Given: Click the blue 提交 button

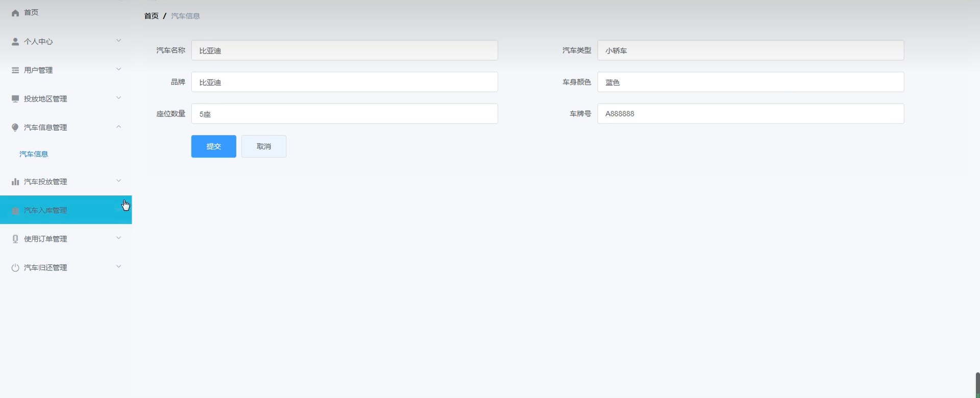Looking at the screenshot, I should coord(213,146).
